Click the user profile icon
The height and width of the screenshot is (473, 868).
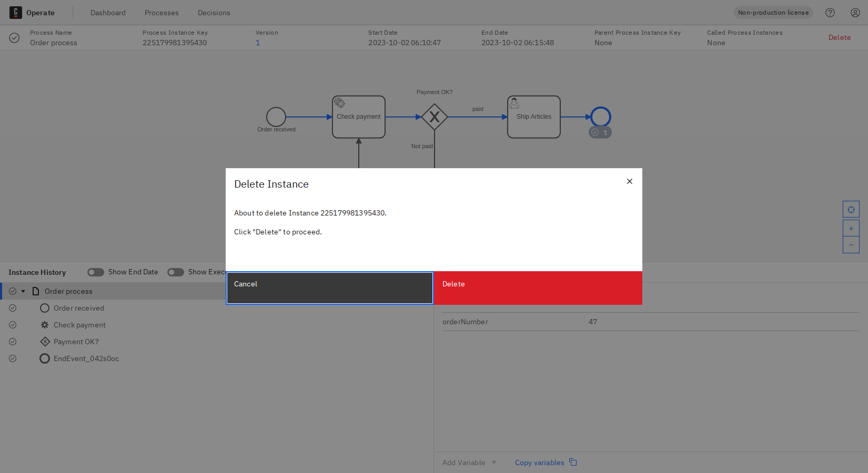855,12
